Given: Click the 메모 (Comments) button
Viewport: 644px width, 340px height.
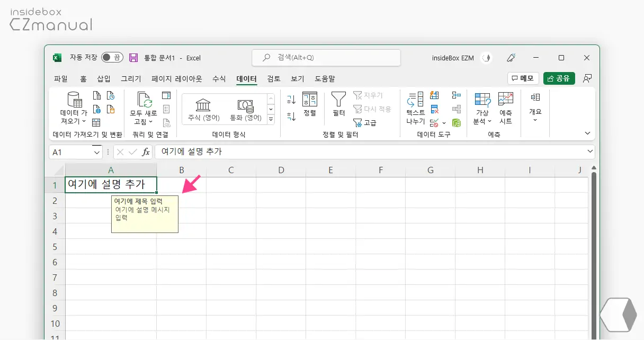Looking at the screenshot, I should 523,78.
